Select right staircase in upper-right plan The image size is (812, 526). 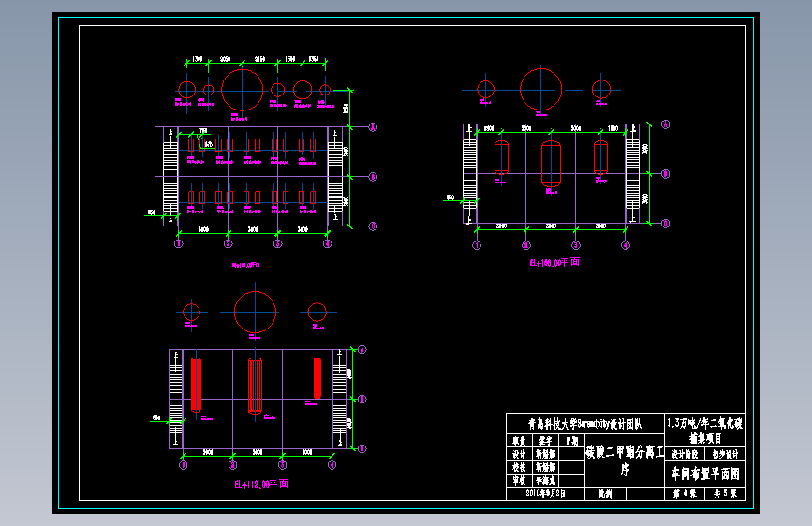[x=632, y=174]
